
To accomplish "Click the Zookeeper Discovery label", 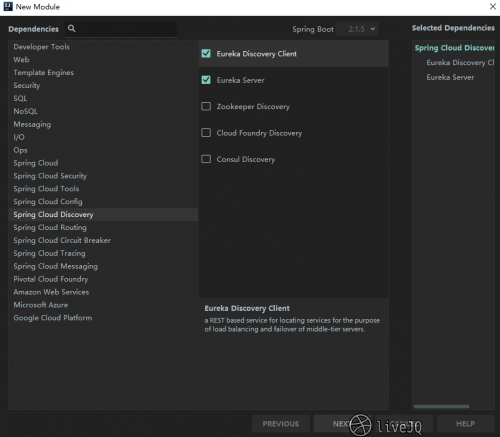I will (x=253, y=107).
